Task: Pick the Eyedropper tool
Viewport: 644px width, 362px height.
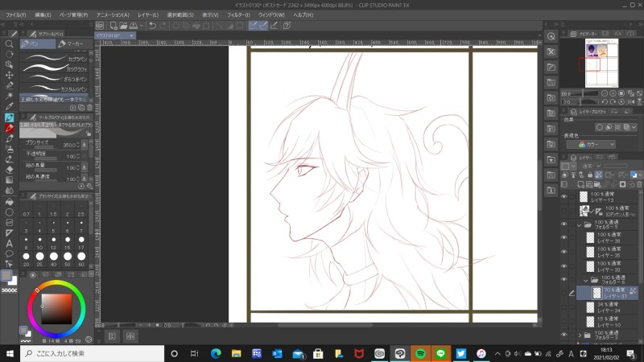Action: [x=9, y=106]
